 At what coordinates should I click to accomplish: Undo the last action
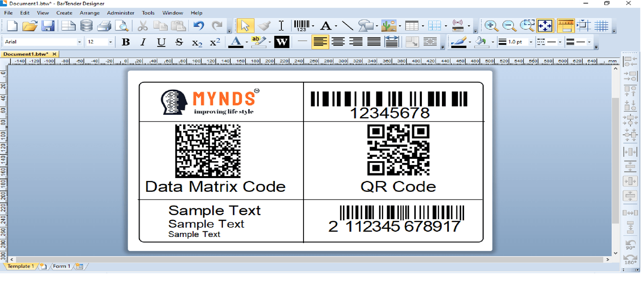(198, 26)
